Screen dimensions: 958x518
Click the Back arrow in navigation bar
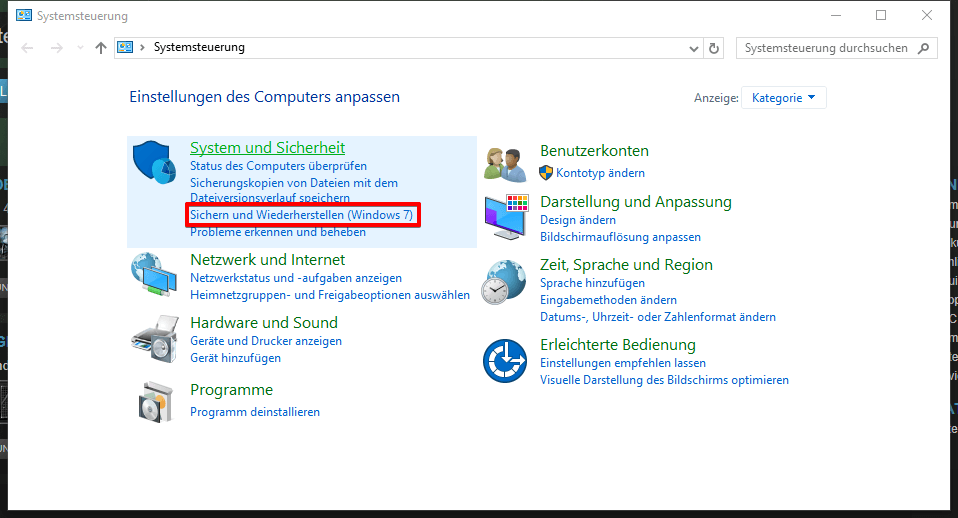point(27,48)
